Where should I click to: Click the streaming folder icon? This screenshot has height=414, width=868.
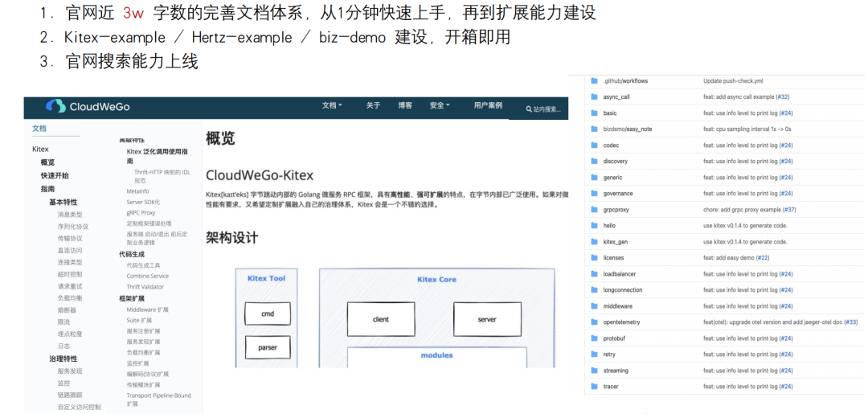click(x=595, y=371)
